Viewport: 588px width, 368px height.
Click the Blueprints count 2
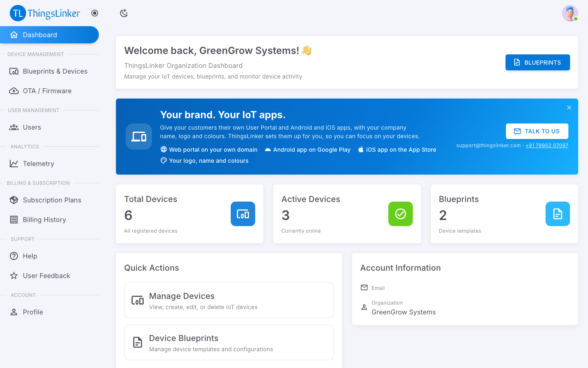click(443, 215)
